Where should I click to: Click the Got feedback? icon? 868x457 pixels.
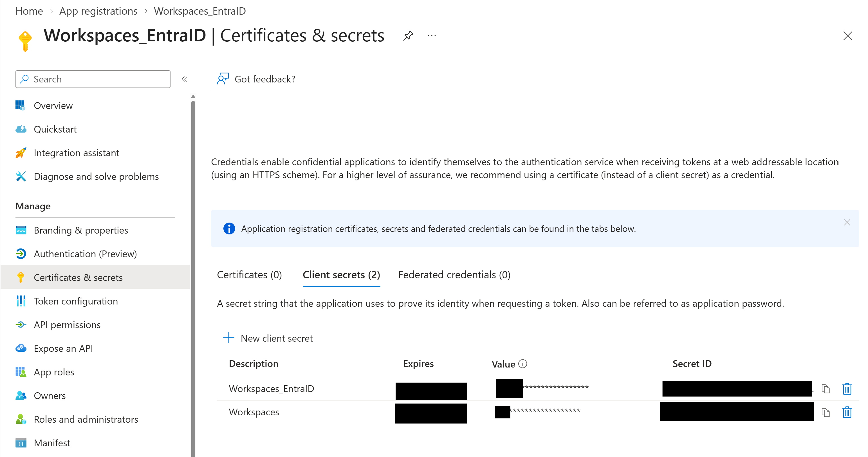(223, 79)
